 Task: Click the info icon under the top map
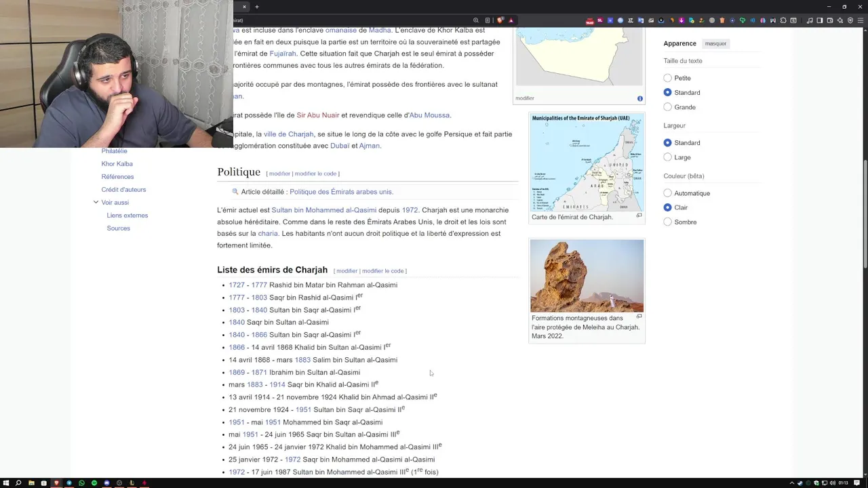pos(639,98)
